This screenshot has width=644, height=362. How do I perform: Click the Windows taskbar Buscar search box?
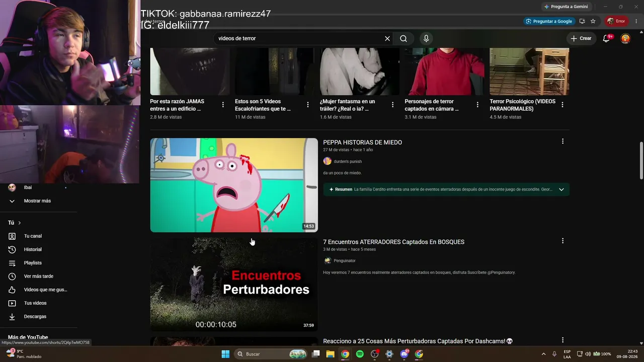(272, 354)
